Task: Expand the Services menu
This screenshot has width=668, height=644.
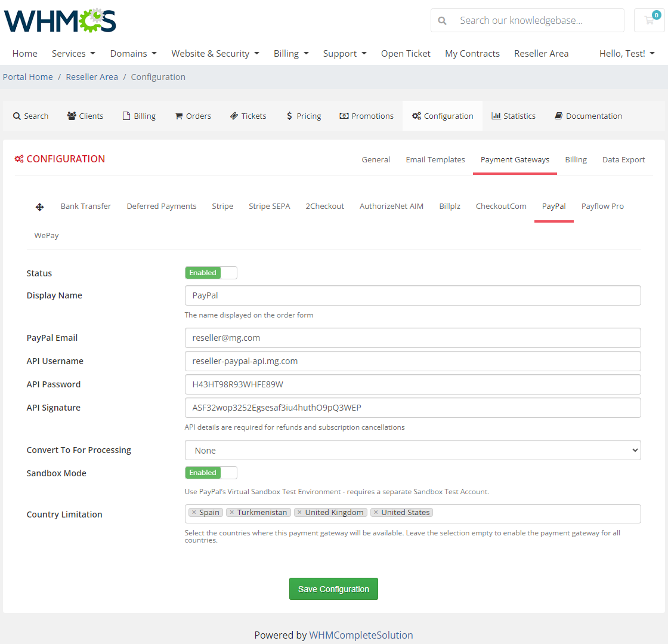Action: 74,54
